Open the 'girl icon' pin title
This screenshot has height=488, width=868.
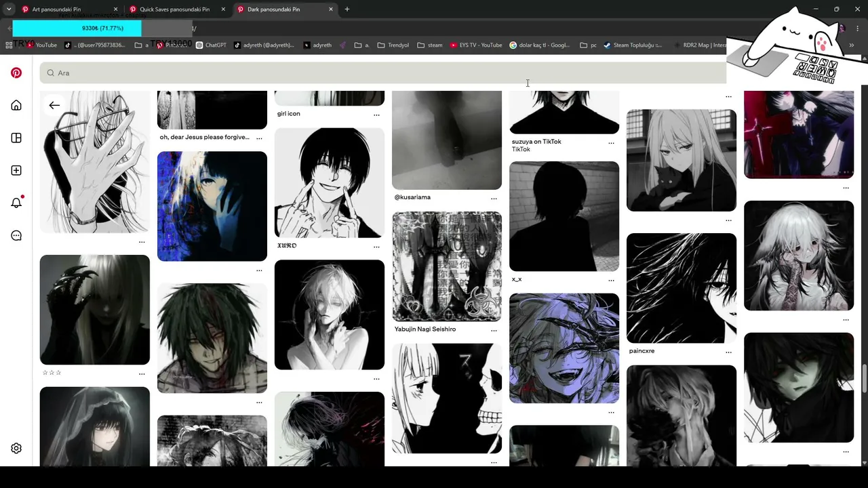288,114
